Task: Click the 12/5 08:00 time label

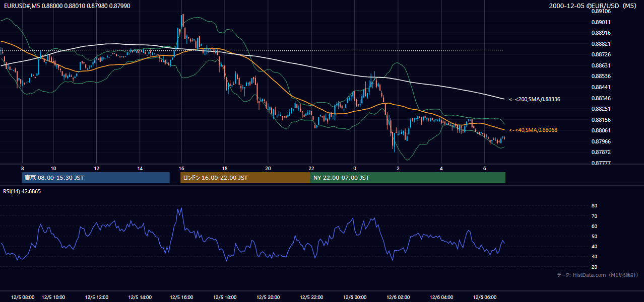Action: pos(23,297)
